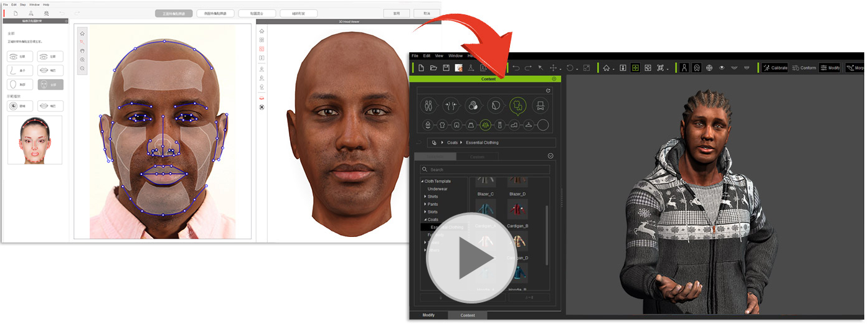The height and width of the screenshot is (324, 868).
Task: Select the Home view icon in 3D Head Viewer
Action: tap(262, 31)
